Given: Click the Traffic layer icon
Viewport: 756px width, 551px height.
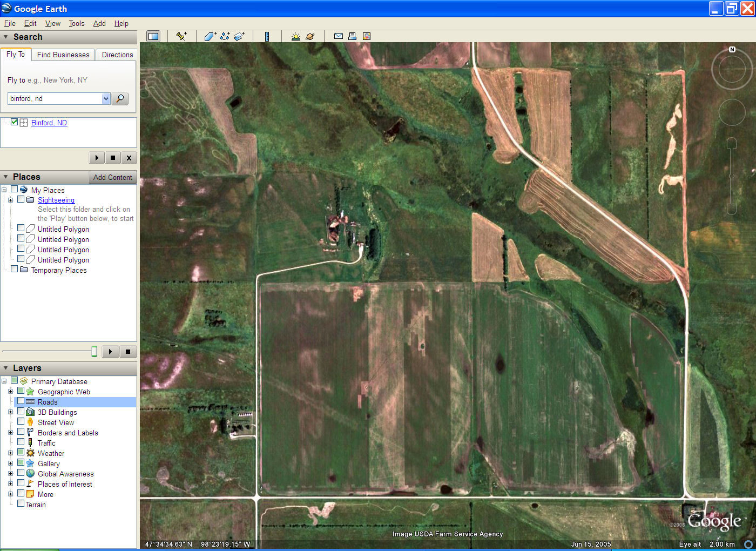Looking at the screenshot, I should tap(31, 443).
